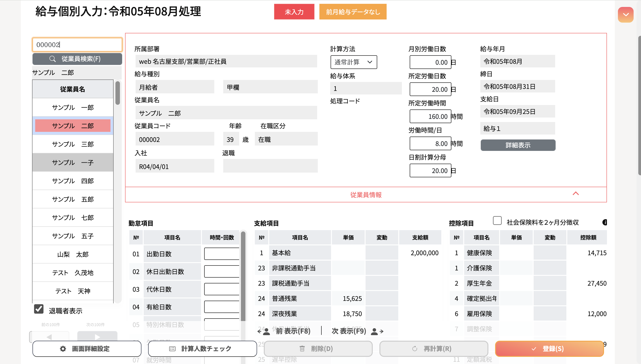The image size is (641, 364).
Task: Click the 基本給 amount 2,000,000
Action: click(x=424, y=253)
